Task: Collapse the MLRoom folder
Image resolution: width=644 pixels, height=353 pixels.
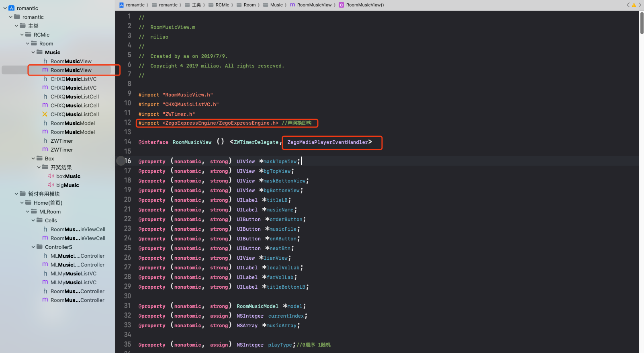Action: [28, 211]
